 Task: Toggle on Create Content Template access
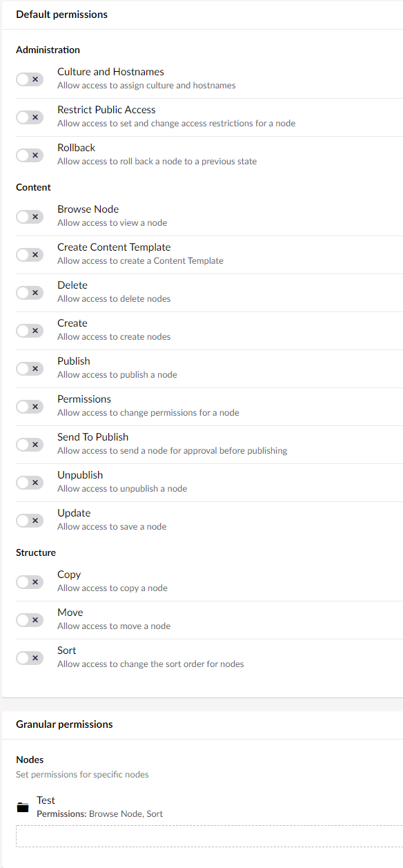click(30, 254)
